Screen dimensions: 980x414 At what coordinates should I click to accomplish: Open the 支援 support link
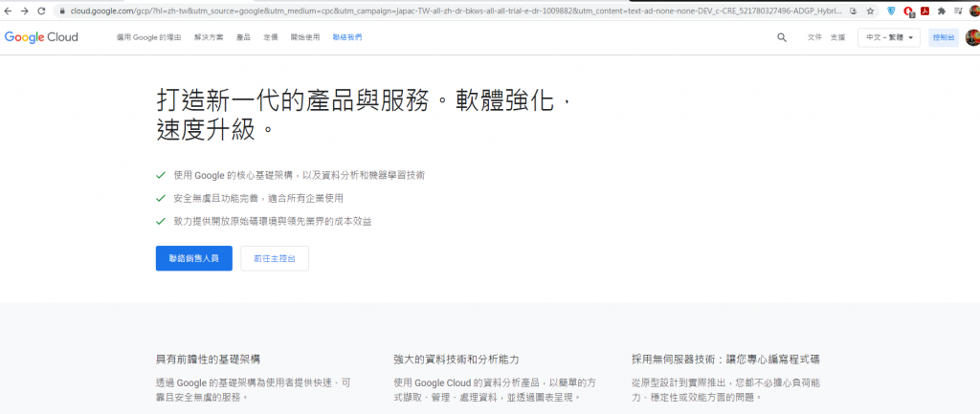pos(837,37)
